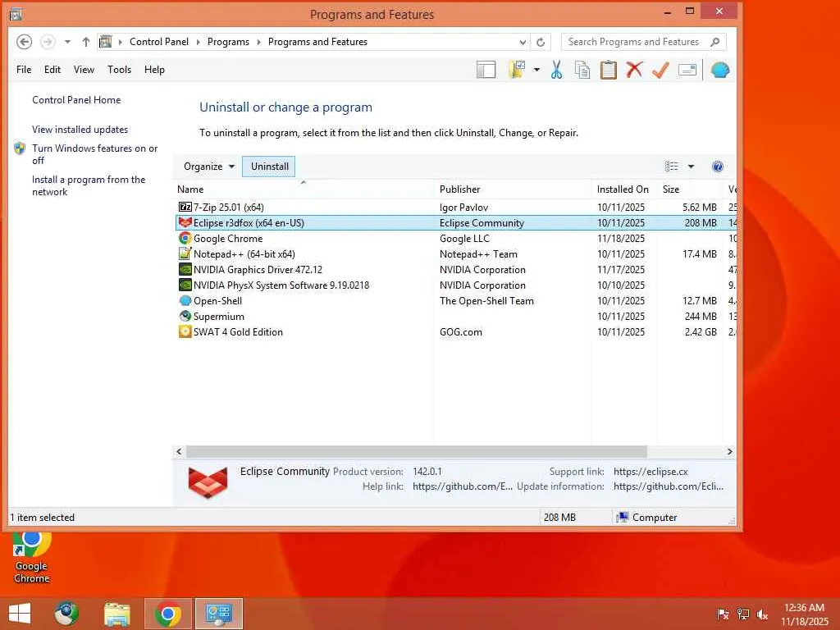The width and height of the screenshot is (840, 630).
Task: Open the recent locations dropdown arrow
Action: tap(67, 42)
